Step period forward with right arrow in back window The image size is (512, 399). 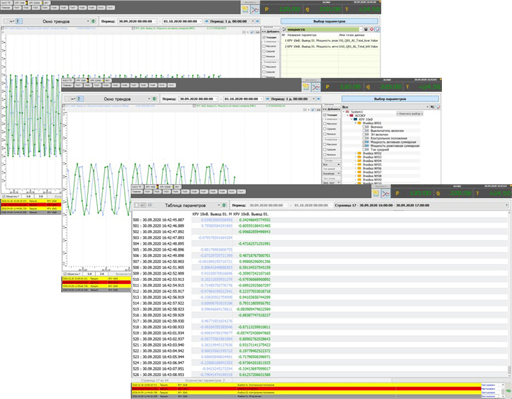257,21
